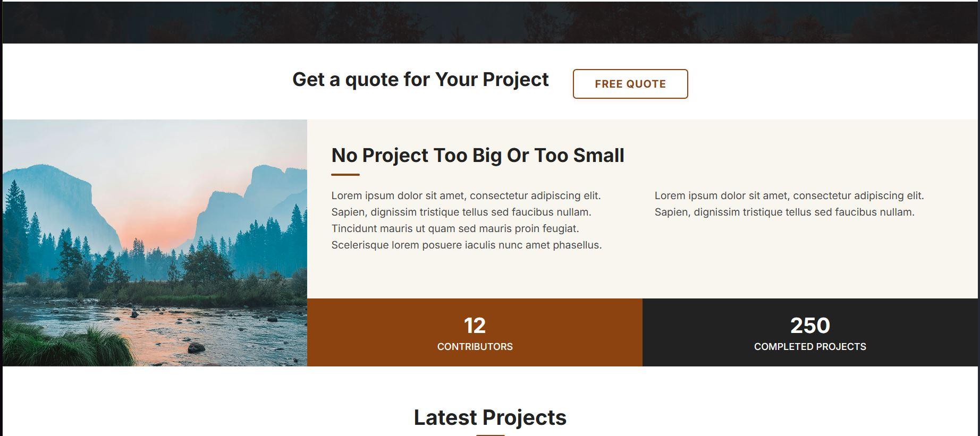Screen dimensions: 980x436
Task: Click the dark forest banner at the top
Action: coord(490,22)
